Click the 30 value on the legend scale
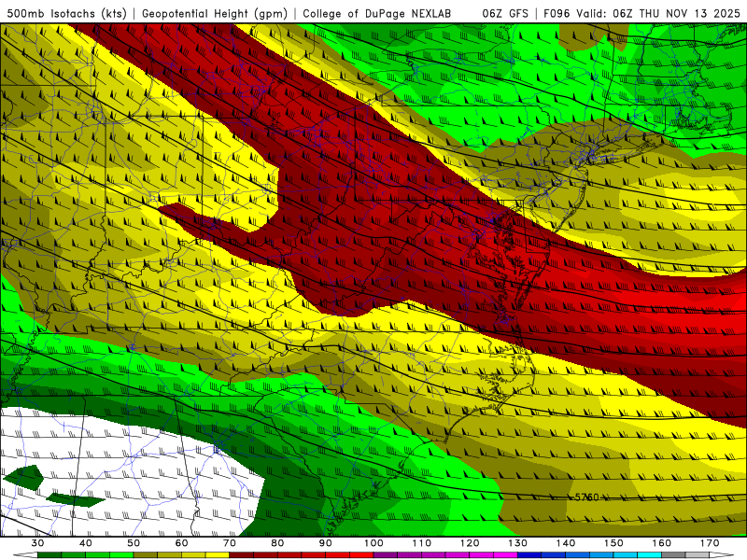This screenshot has width=747, height=560. point(37,543)
